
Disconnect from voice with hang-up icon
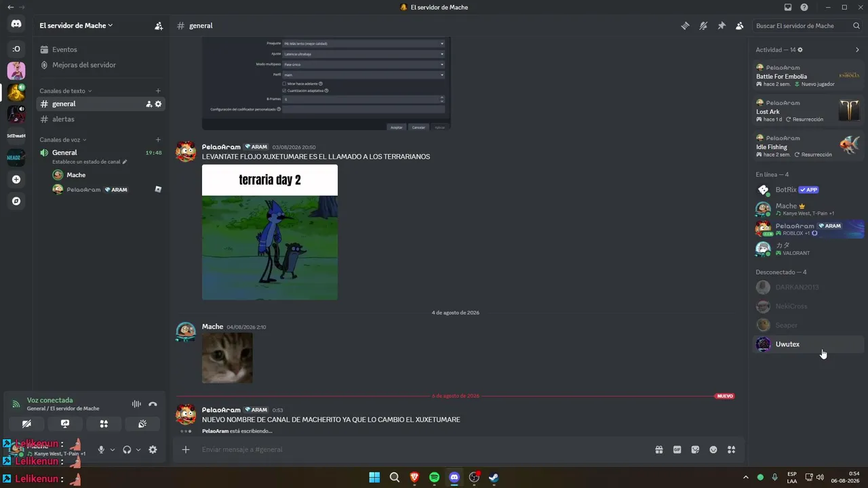click(153, 404)
